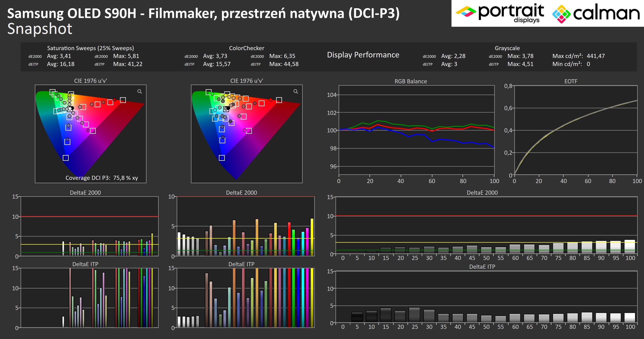Click the 'Max: 4,51' grayscale dEITP value

pyautogui.click(x=520, y=64)
